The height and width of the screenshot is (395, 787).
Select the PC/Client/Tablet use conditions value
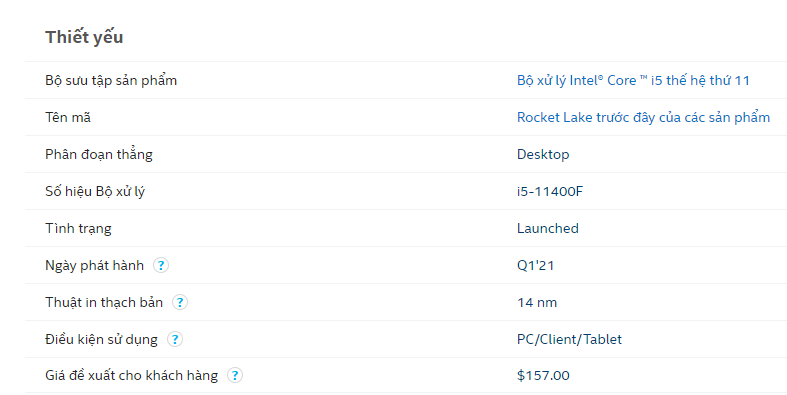point(569,339)
